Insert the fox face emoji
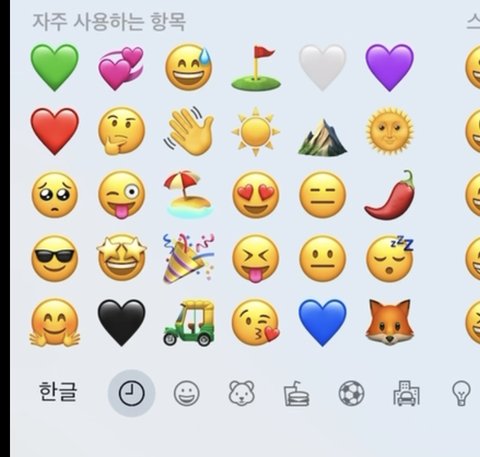 pos(389,322)
